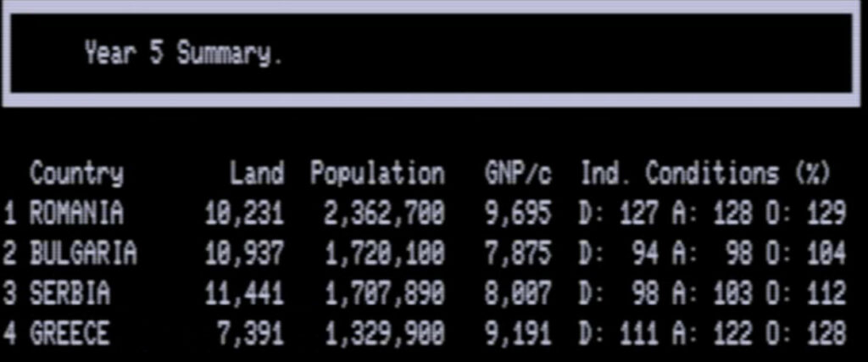Click Greece's population 1,329,900

coord(385,334)
